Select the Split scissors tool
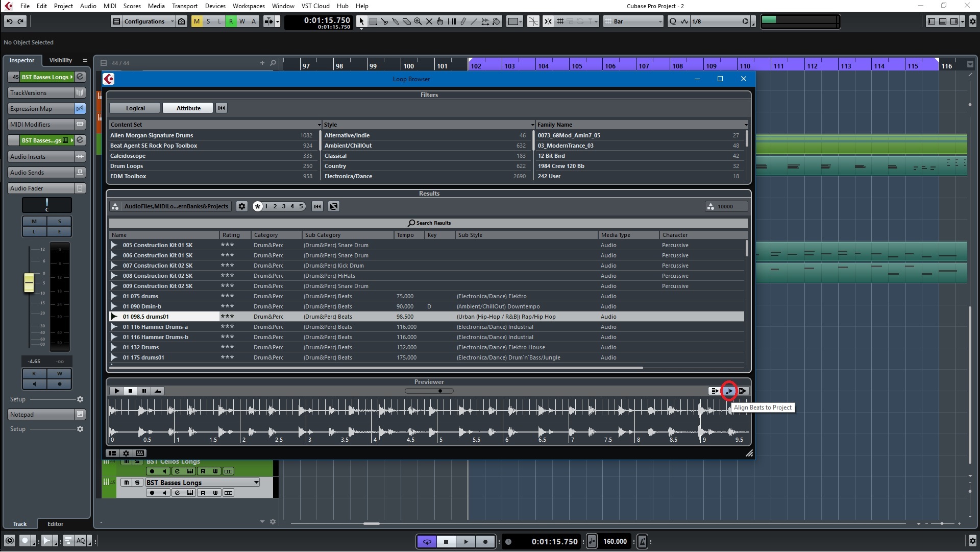Screen dimensions: 980x552 point(384,21)
